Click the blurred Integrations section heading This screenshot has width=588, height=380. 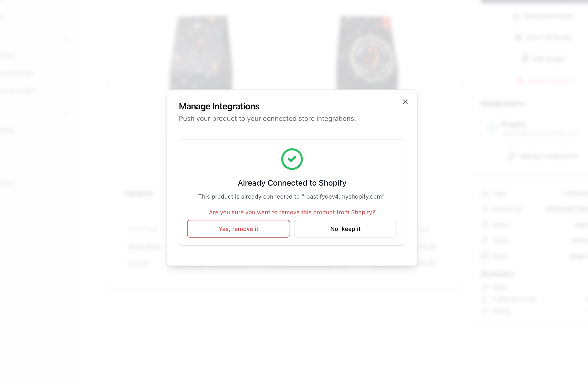pos(503,103)
